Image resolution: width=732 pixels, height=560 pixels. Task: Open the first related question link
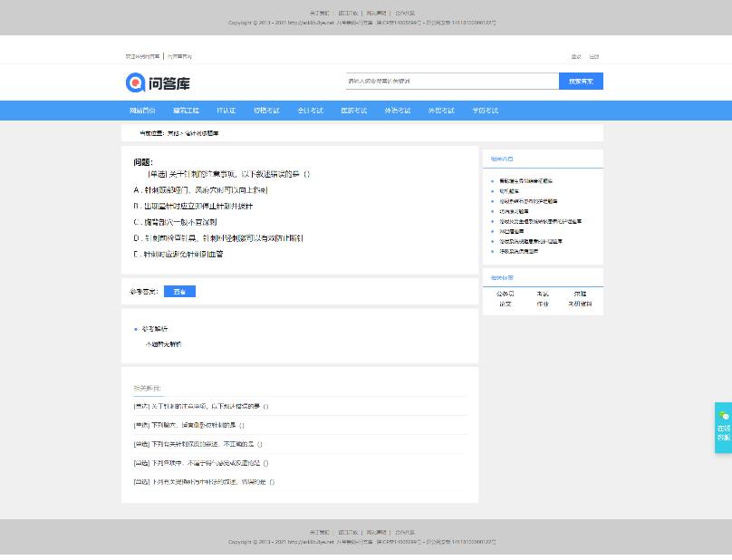click(x=201, y=406)
